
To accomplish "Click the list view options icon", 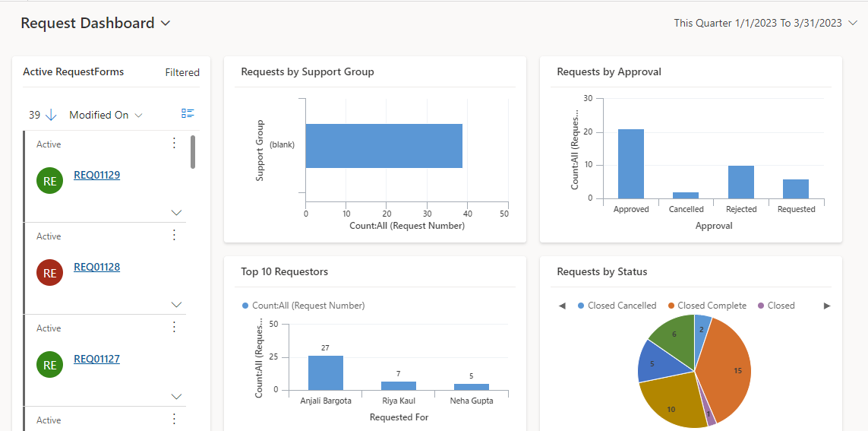I will click(188, 113).
